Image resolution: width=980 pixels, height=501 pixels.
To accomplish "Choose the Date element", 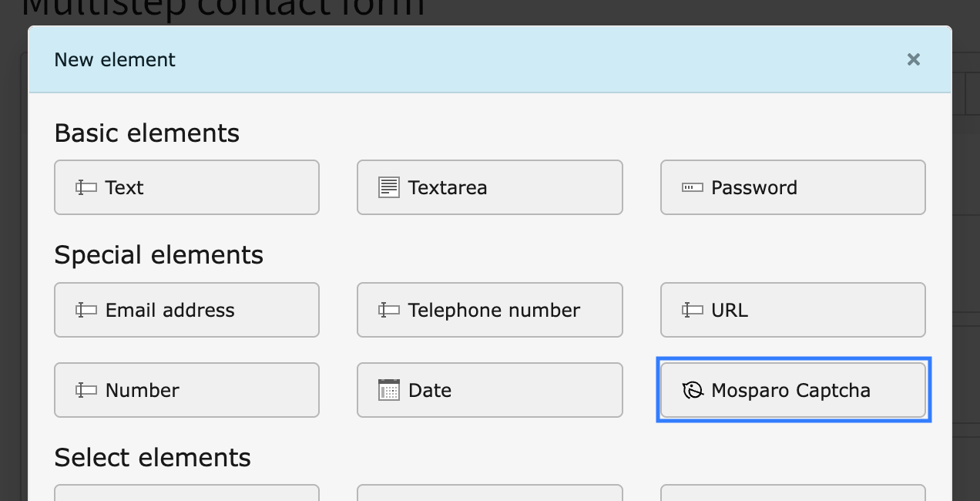I will coord(489,390).
